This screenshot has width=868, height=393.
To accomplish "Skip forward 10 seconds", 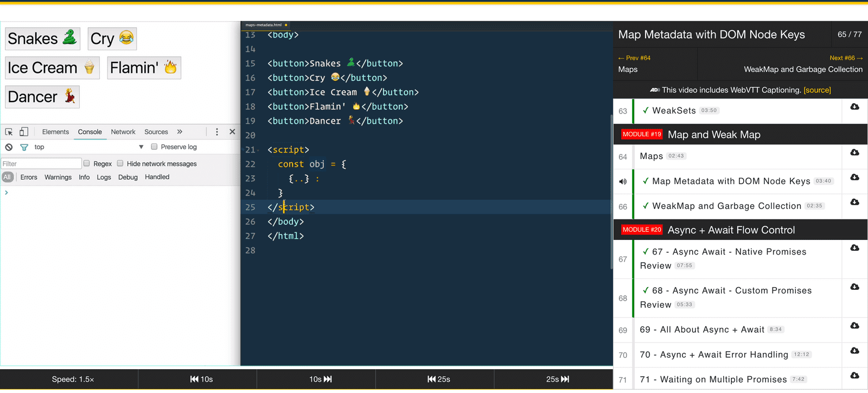I will [x=316, y=379].
